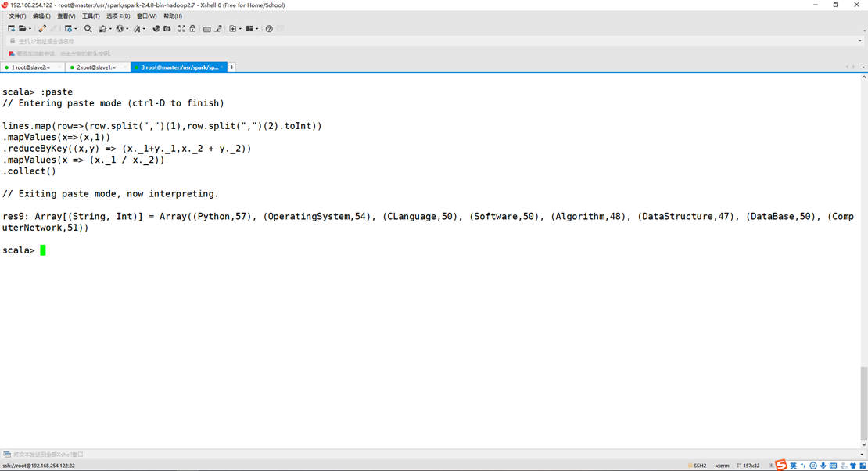Click the Xmanager icon next to Xftp
This screenshot has width=868, height=471.
pos(167,29)
